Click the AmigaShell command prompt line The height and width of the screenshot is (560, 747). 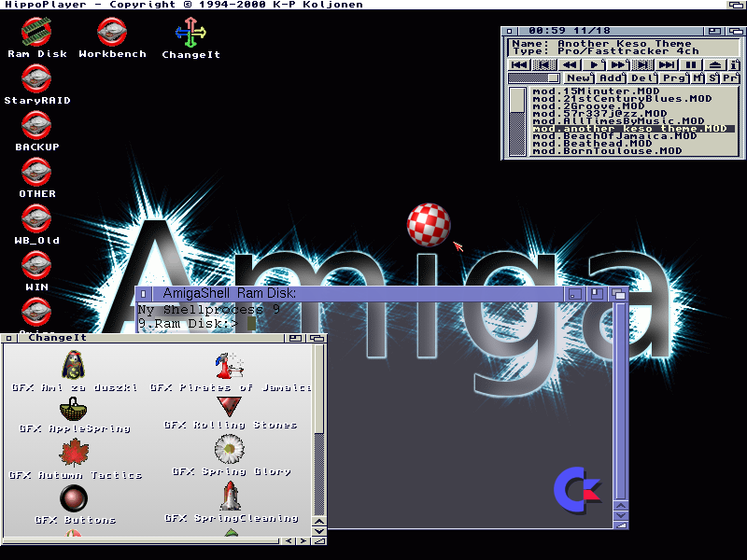tap(197, 324)
